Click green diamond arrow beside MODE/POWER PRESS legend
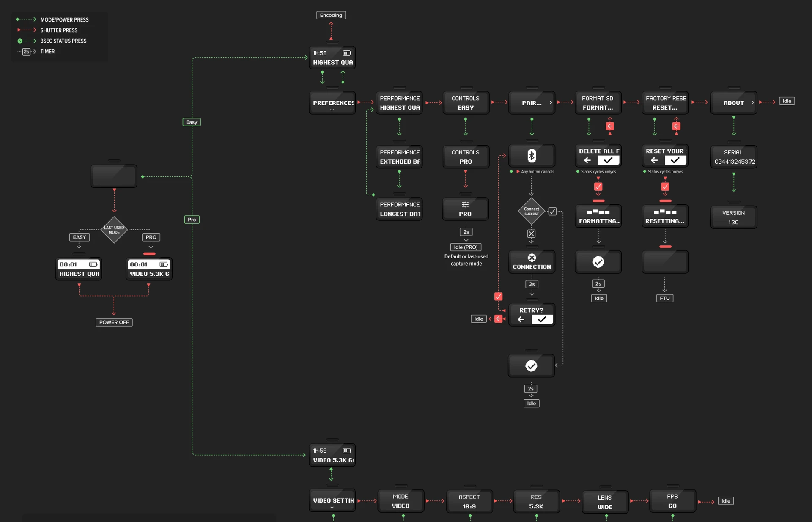Viewport: 812px width, 522px height. click(x=26, y=19)
